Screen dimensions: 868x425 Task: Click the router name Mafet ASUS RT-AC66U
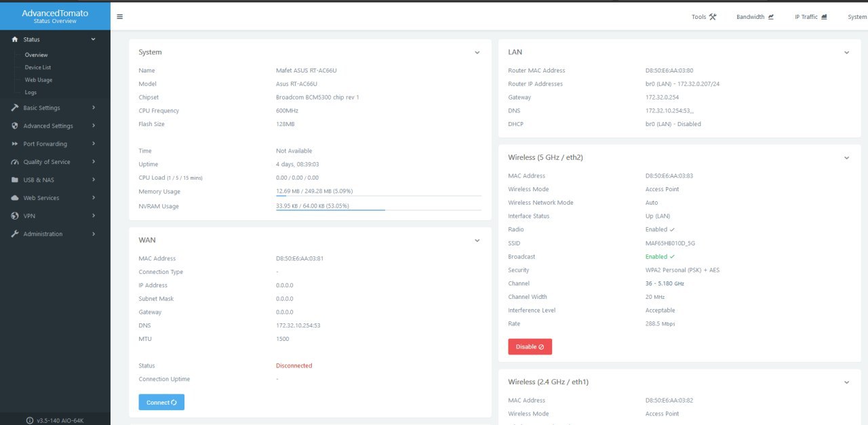point(306,70)
